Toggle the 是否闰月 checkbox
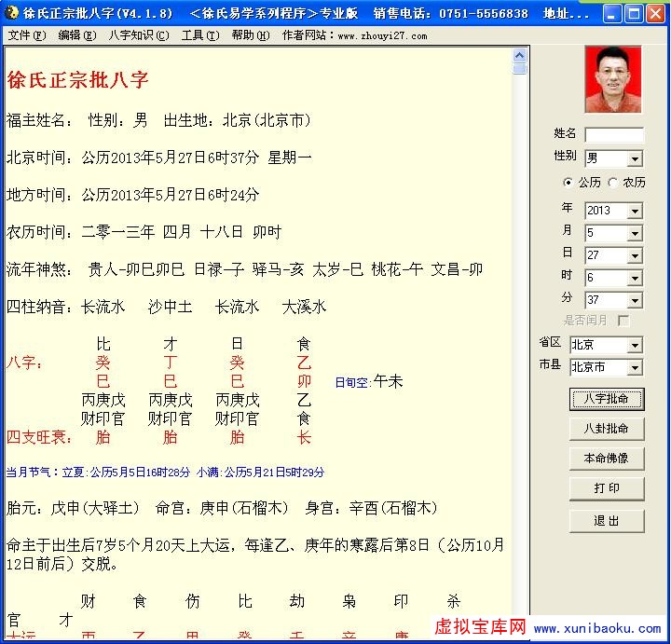Image resolution: width=671 pixels, height=644 pixels. tap(623, 321)
